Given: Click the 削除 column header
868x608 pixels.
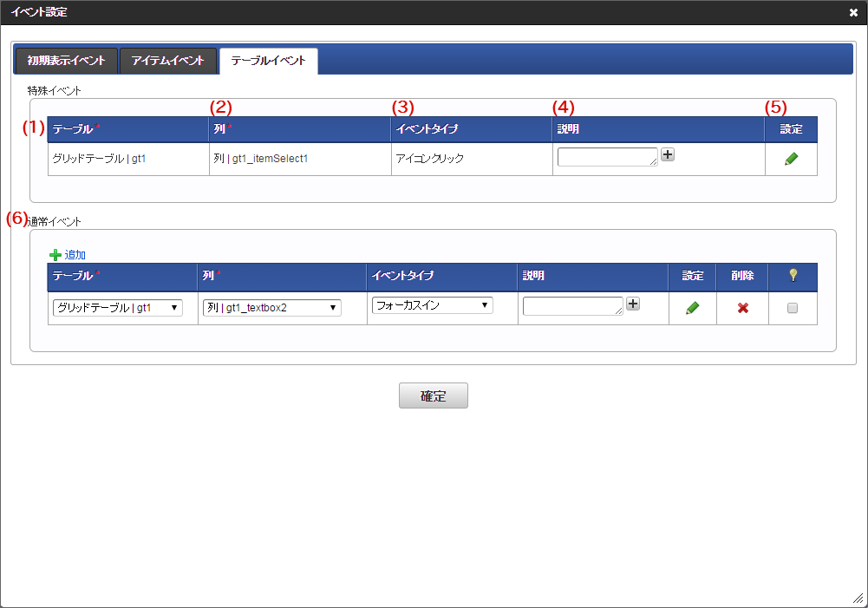Looking at the screenshot, I should pos(742,276).
